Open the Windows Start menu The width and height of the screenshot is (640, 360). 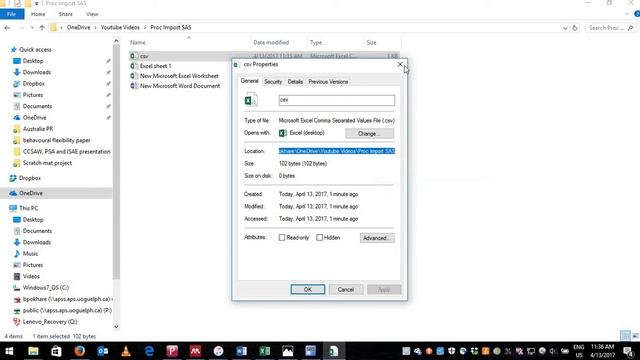coord(9,351)
